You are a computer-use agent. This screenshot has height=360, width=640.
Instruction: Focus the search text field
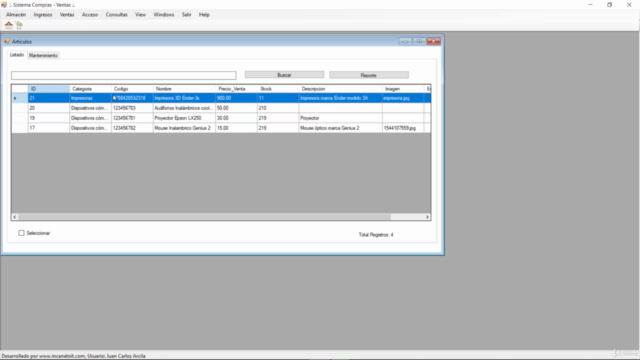pyautogui.click(x=124, y=76)
